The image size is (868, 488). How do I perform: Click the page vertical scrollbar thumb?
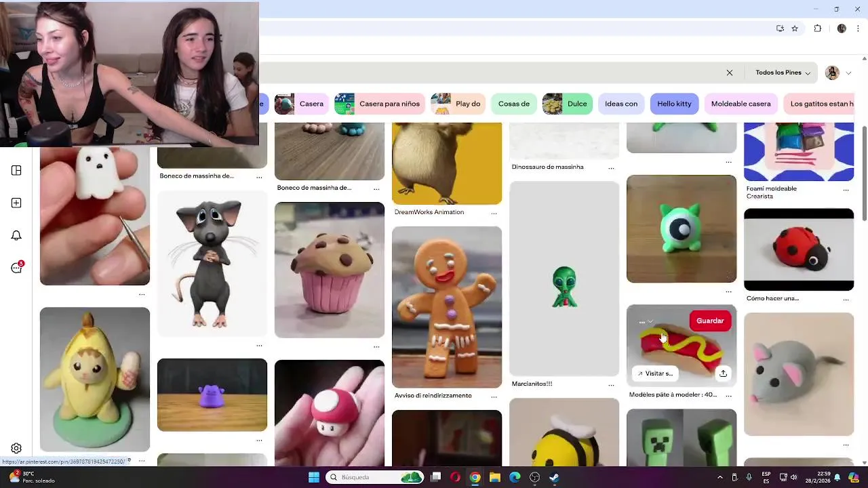pos(864,174)
